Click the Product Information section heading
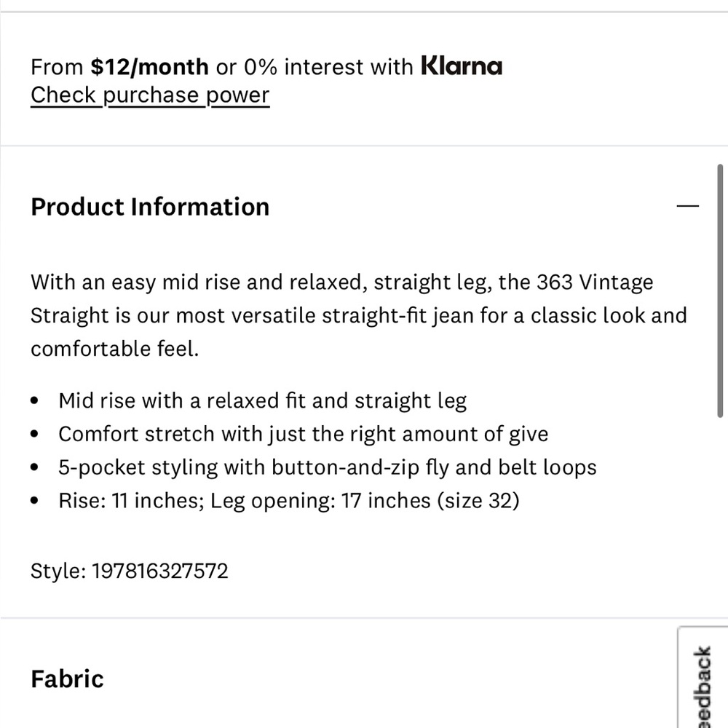This screenshot has width=728, height=728. (x=150, y=207)
